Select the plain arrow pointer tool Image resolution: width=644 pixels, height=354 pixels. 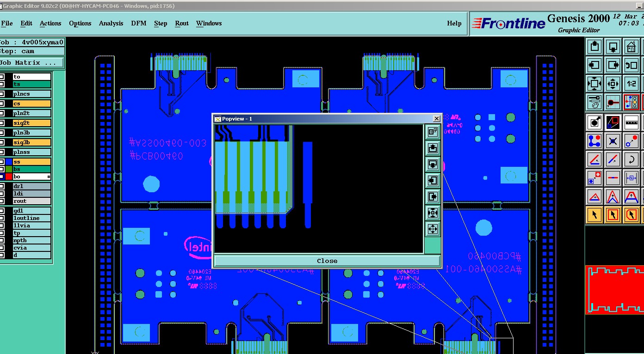[x=594, y=214]
